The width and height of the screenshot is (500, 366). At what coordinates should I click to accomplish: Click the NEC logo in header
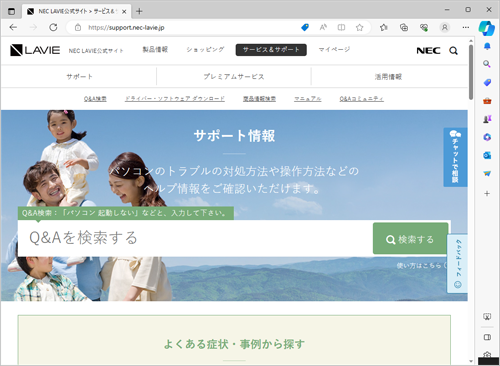pos(428,51)
